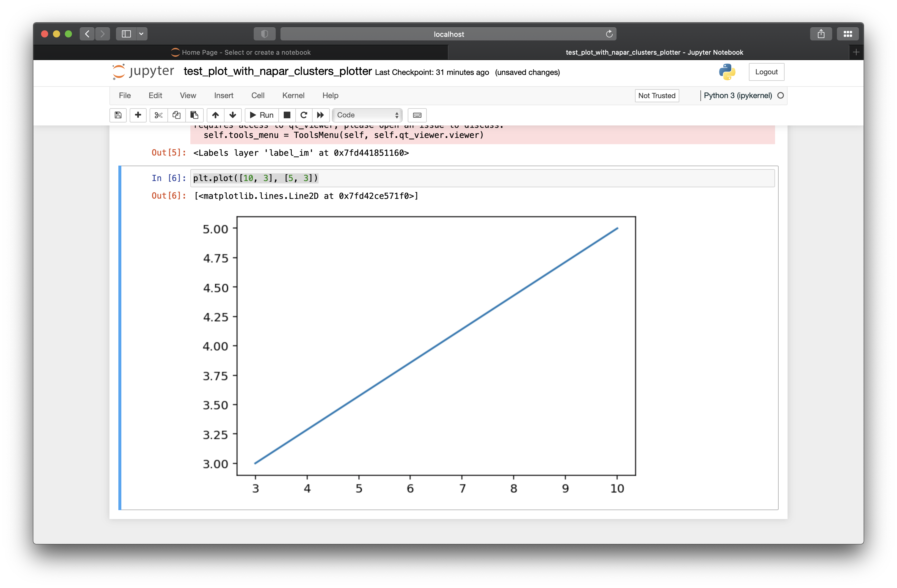Save the notebook via the save icon

[118, 115]
